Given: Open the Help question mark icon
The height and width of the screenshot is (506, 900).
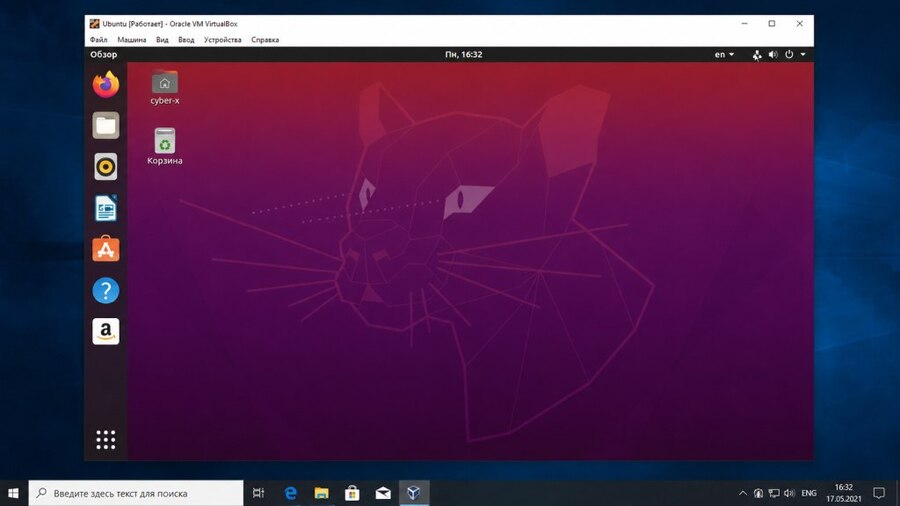Looking at the screenshot, I should pos(106,290).
